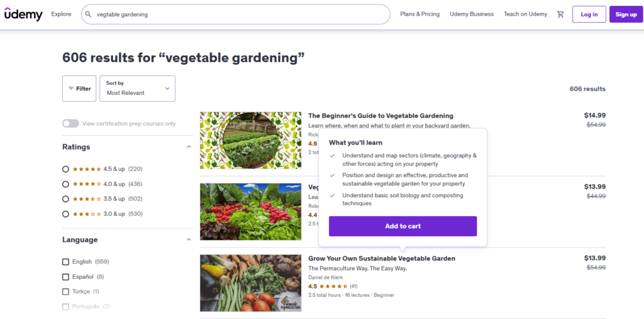Click the Log in button
644x319 pixels.
[x=589, y=14]
